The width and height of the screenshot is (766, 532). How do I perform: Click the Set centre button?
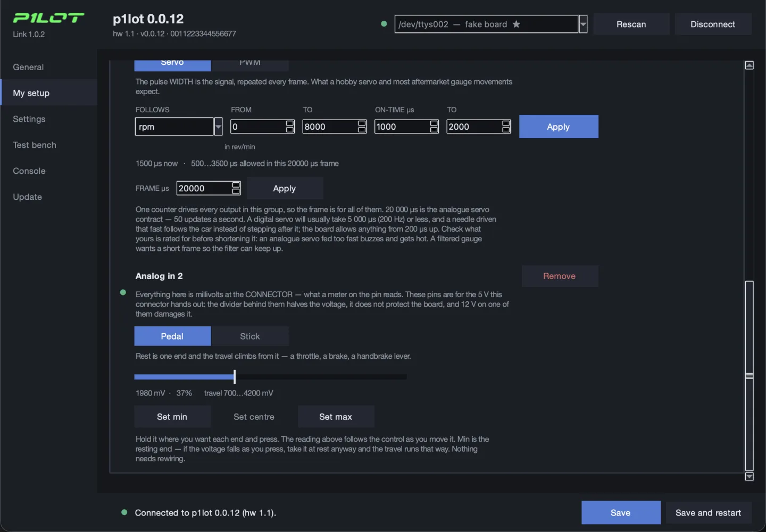click(x=254, y=417)
